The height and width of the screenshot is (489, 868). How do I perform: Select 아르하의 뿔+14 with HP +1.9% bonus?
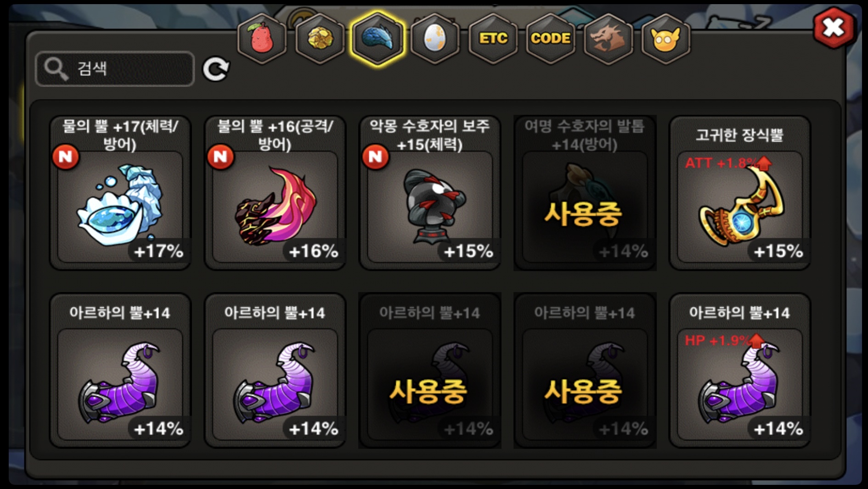[740, 370]
